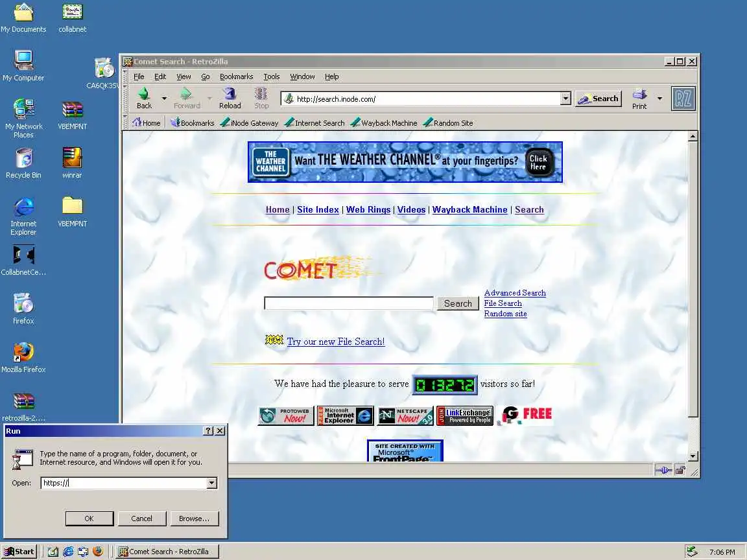Image resolution: width=747 pixels, height=560 pixels.
Task: Select My Computer desktop icon
Action: 23,65
